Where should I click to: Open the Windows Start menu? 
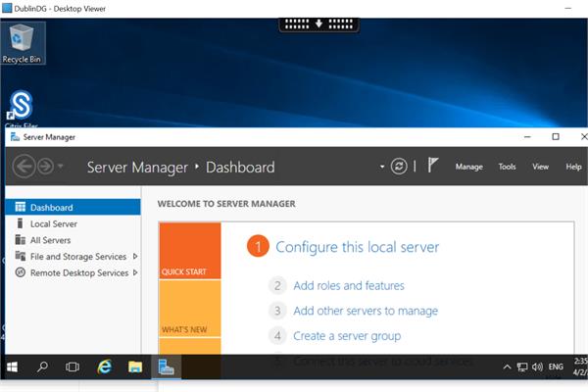(13, 367)
